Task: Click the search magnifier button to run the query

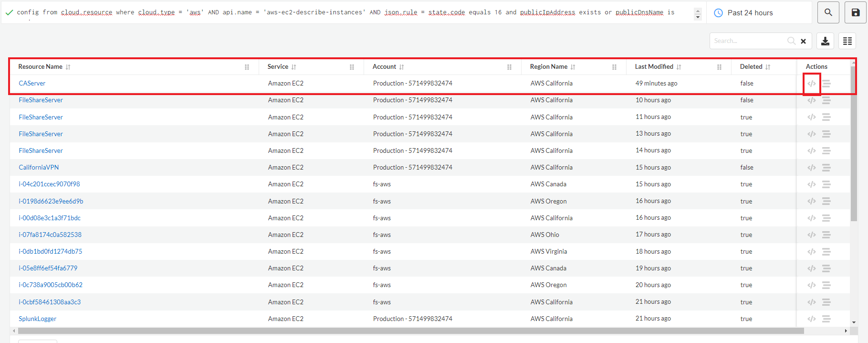Action: [x=828, y=13]
